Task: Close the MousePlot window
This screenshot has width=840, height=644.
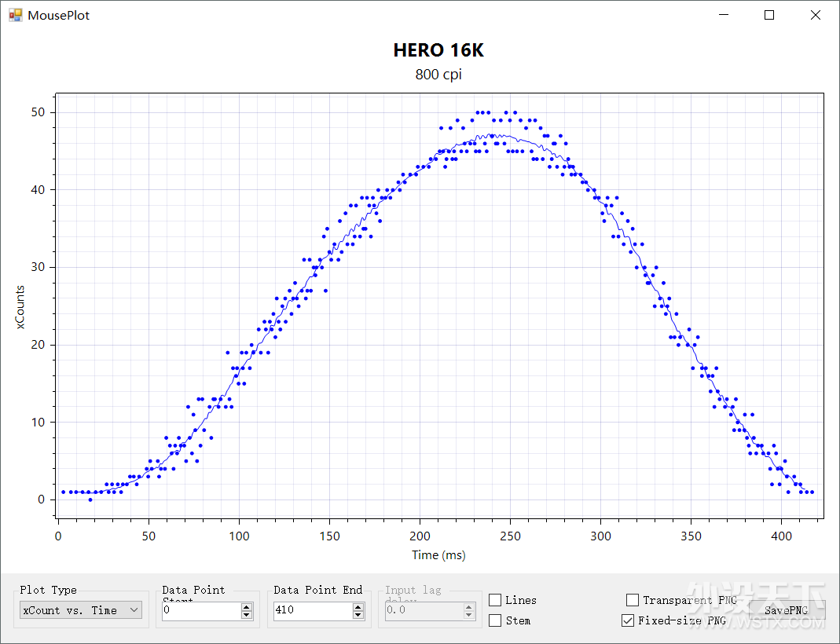Action: 816,15
